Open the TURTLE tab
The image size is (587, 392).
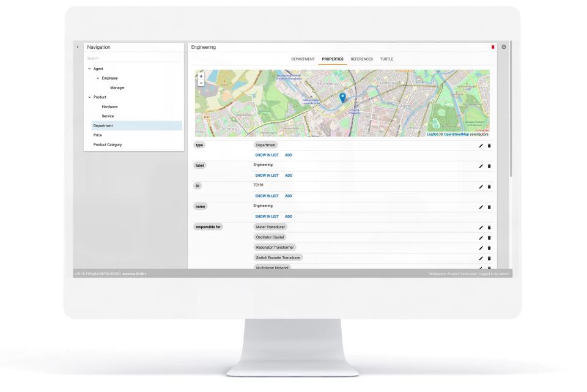386,59
